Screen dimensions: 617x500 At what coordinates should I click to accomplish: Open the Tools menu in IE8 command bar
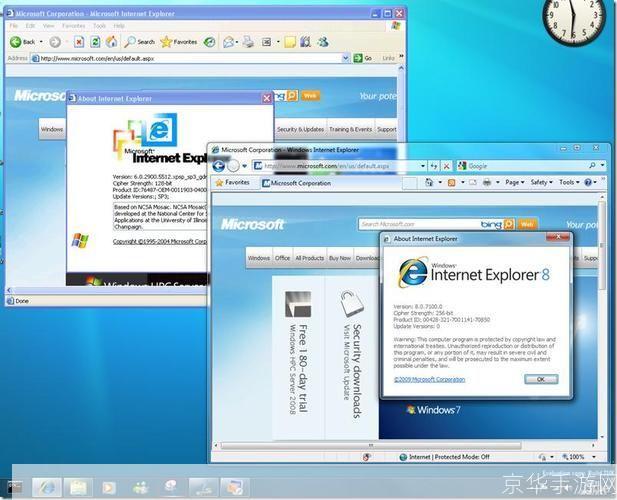[x=569, y=182]
